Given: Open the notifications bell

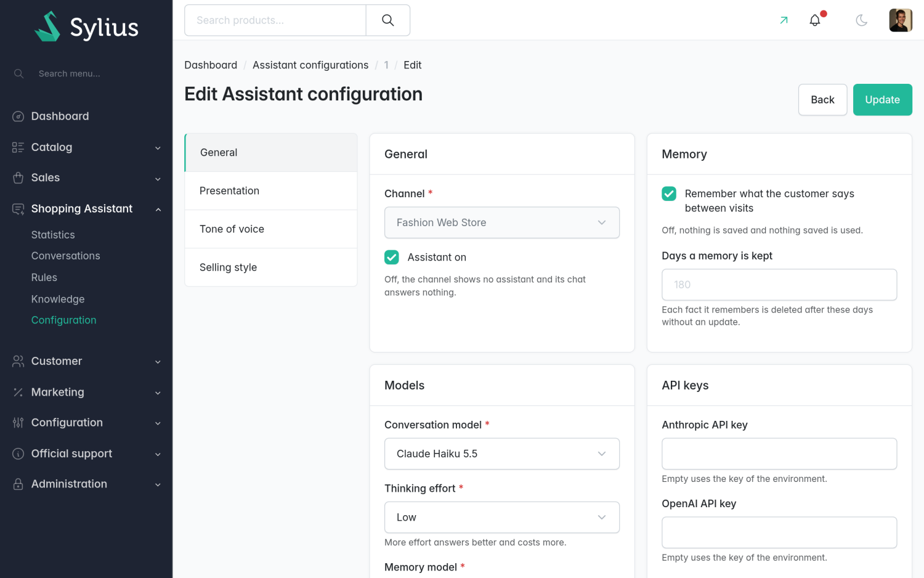Looking at the screenshot, I should [x=815, y=20].
